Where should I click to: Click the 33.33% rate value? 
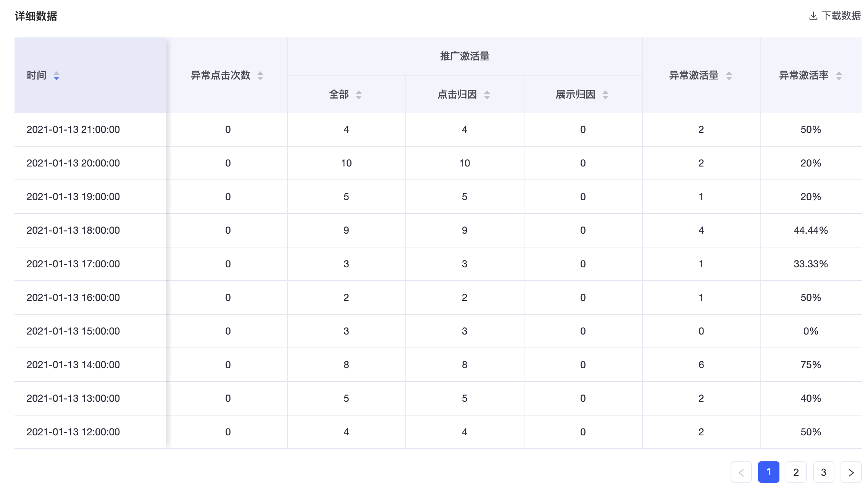coord(811,264)
